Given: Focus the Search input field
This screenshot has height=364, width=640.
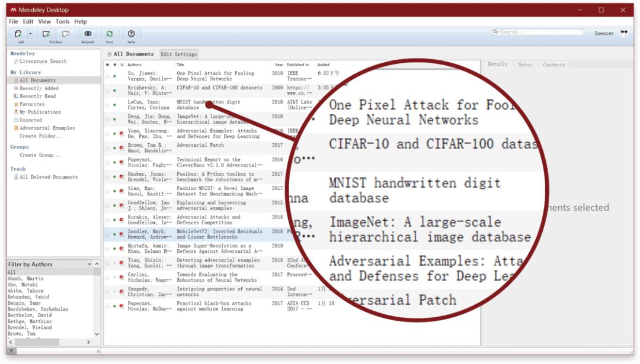Looking at the screenshot, I should click(x=538, y=32).
